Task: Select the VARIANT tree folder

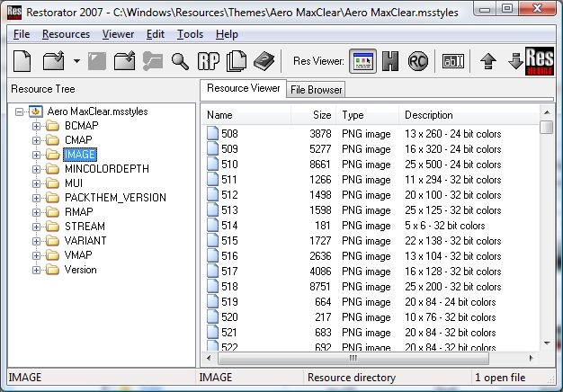Action: click(x=85, y=241)
